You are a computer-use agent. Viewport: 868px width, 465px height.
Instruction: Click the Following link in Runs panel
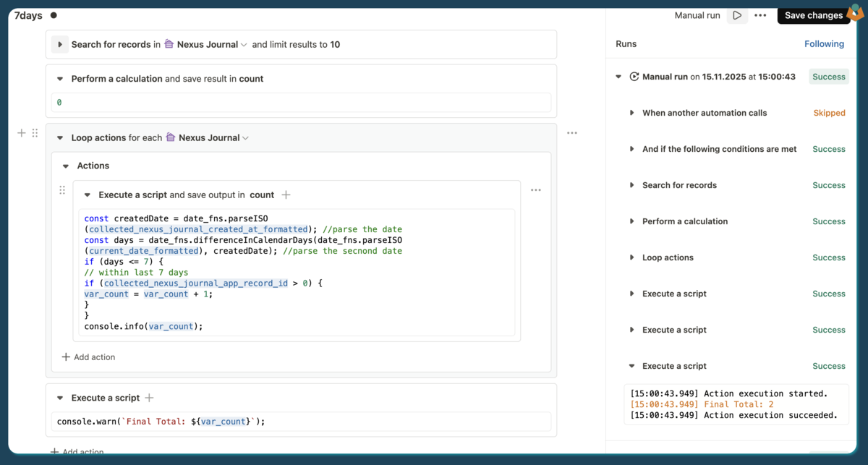coord(824,44)
